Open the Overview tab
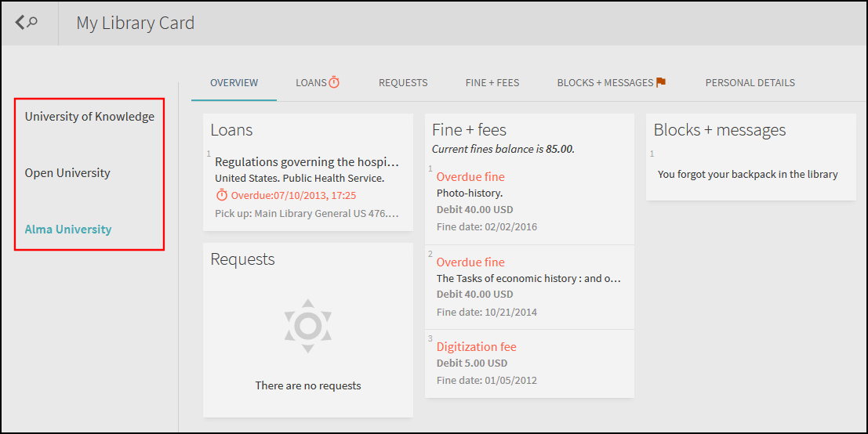This screenshot has width=868, height=434. (x=234, y=82)
